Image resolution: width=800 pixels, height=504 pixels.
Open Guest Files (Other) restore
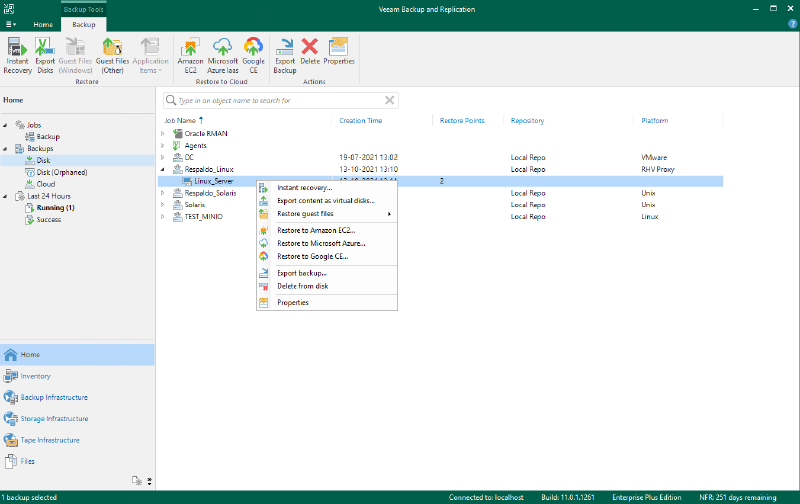tap(112, 55)
